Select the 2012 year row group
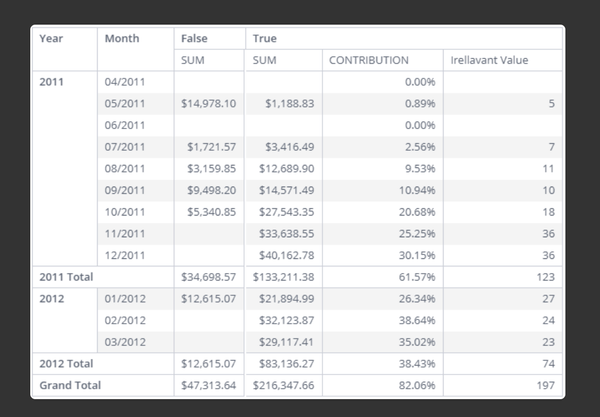The image size is (600, 417). click(x=51, y=298)
